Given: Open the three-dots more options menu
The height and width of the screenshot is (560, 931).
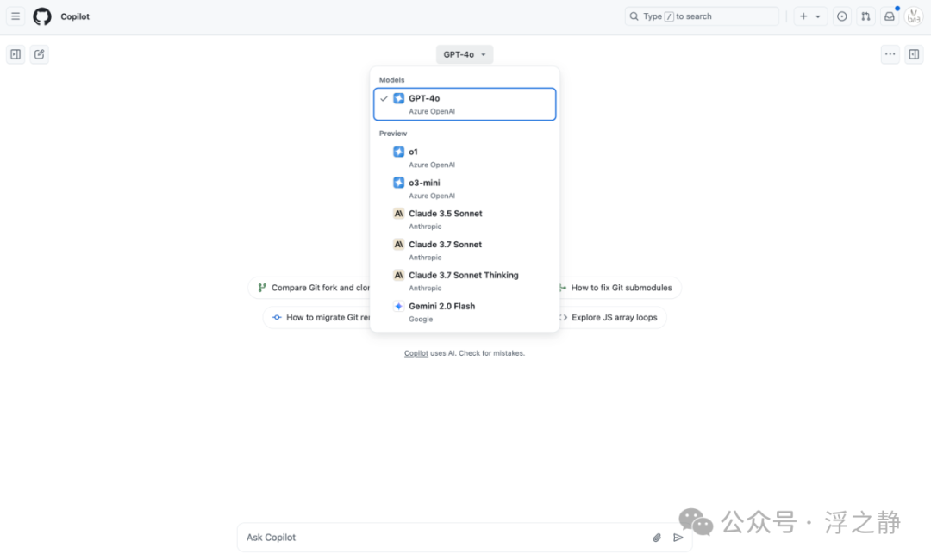Looking at the screenshot, I should click(890, 54).
